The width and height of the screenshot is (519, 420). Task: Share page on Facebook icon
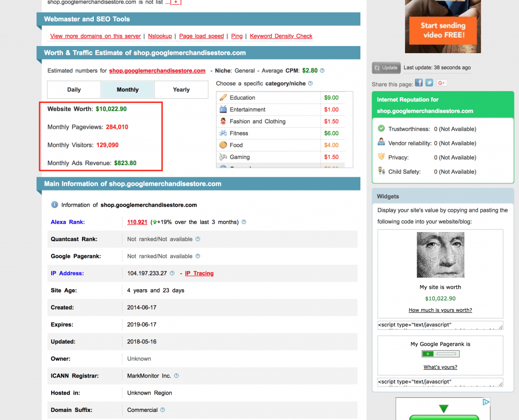[x=419, y=83]
